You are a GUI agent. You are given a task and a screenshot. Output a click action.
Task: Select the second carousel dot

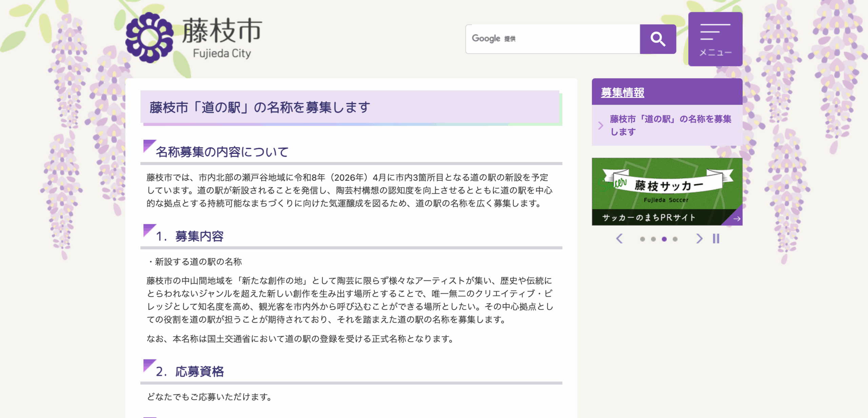coord(653,239)
